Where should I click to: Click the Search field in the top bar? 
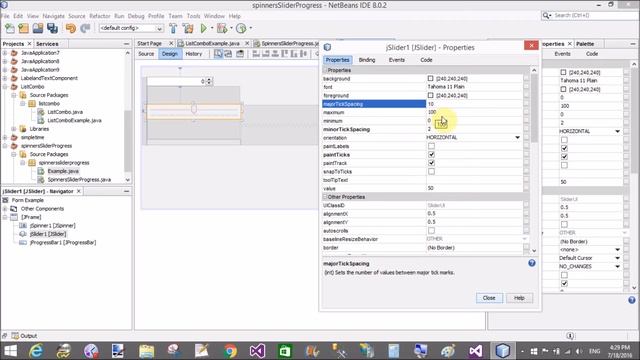point(594,16)
